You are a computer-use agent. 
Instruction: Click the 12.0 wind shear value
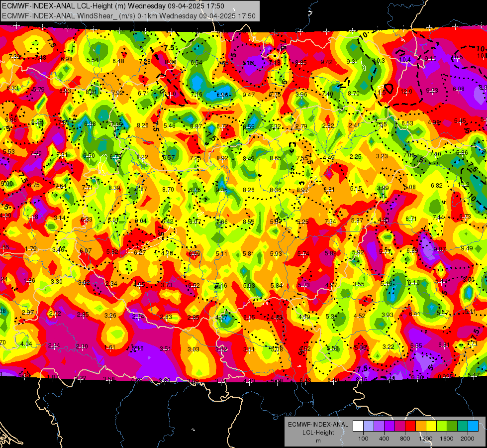pyautogui.click(x=406, y=92)
